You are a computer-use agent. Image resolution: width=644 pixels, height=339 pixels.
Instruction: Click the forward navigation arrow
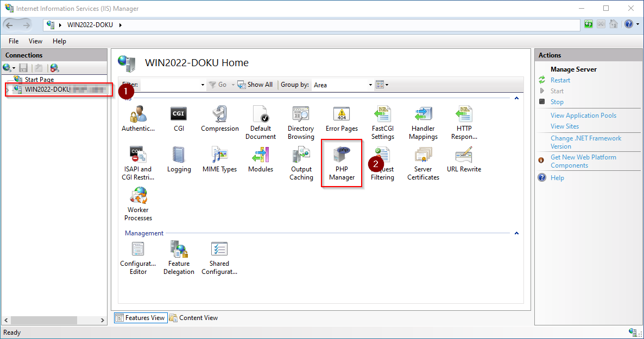[26, 25]
